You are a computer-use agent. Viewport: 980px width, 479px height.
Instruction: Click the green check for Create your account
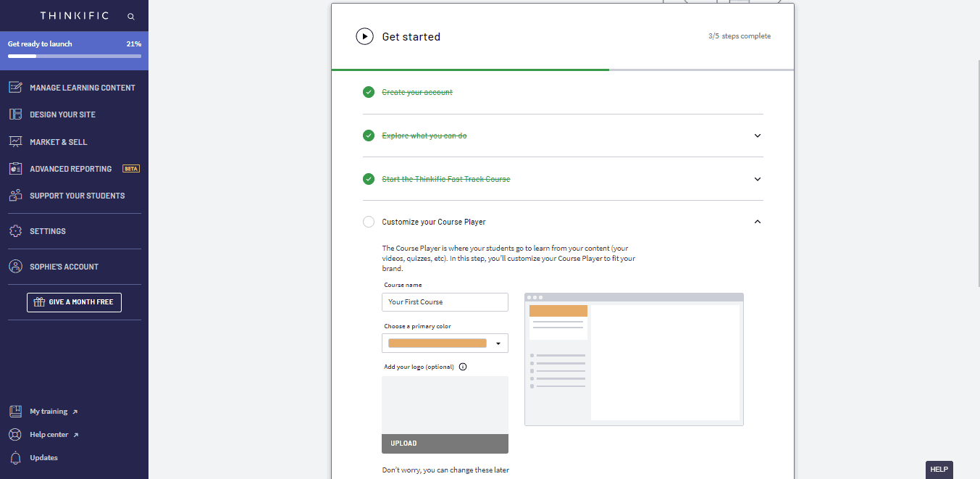click(369, 92)
